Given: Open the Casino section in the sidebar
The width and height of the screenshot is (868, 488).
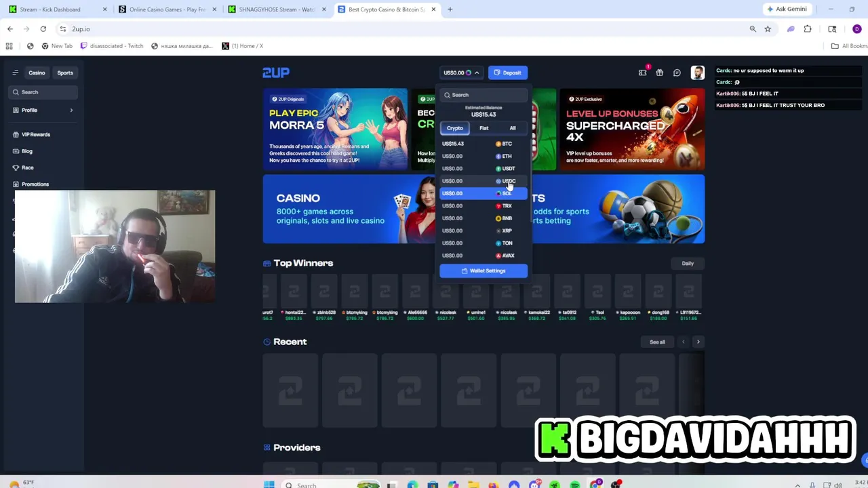Looking at the screenshot, I should pos(37,73).
